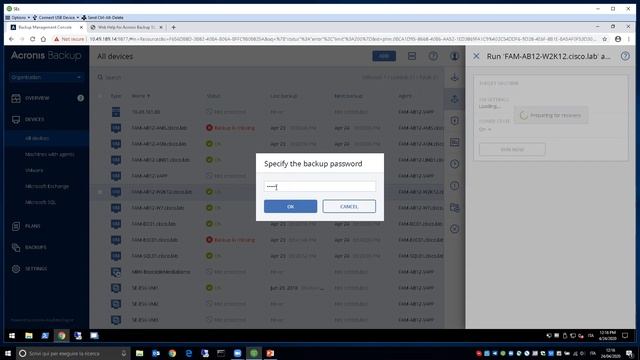
Task: Click Chrome in the remote taskbar
Action: [61, 336]
